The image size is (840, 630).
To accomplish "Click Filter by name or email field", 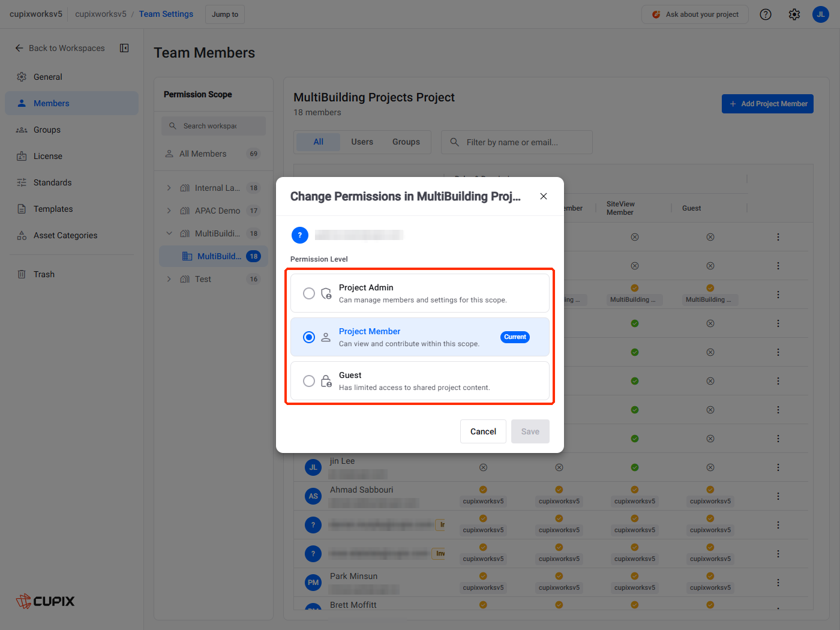I will click(x=517, y=142).
